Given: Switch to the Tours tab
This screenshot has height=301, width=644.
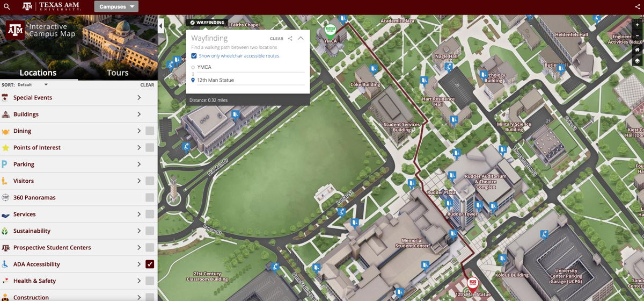Looking at the screenshot, I should pyautogui.click(x=118, y=73).
